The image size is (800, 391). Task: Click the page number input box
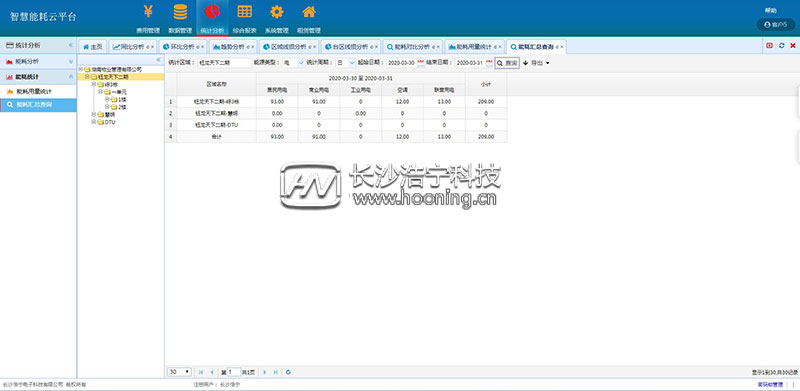[x=233, y=372]
